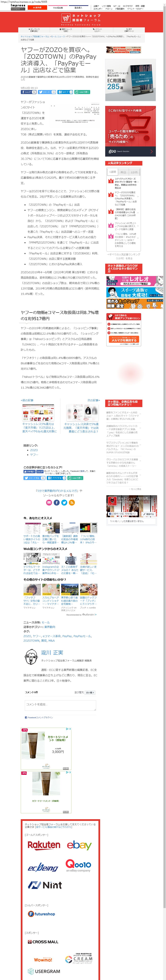The image size is (166, 980).
Task: Open the futureshop silver sponsor logo
Action: 42,914
